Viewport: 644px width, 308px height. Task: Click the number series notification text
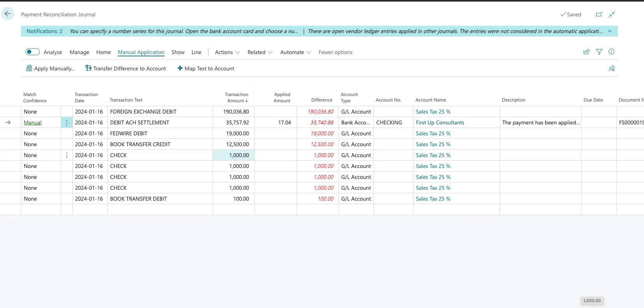point(184,31)
